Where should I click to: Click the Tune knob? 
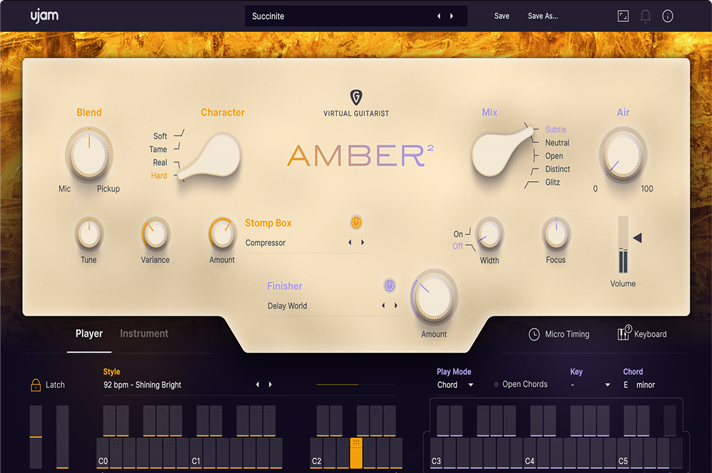pyautogui.click(x=89, y=234)
